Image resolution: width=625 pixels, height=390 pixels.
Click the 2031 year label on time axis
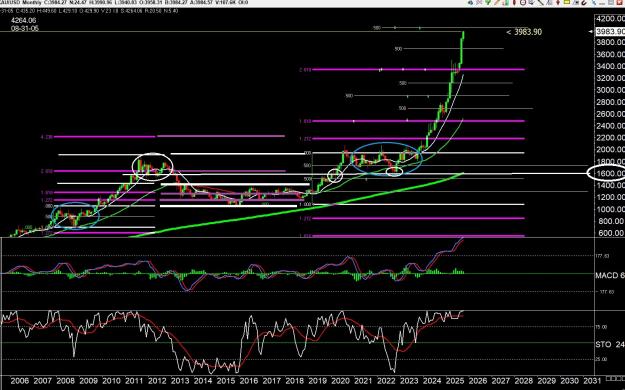(x=592, y=381)
